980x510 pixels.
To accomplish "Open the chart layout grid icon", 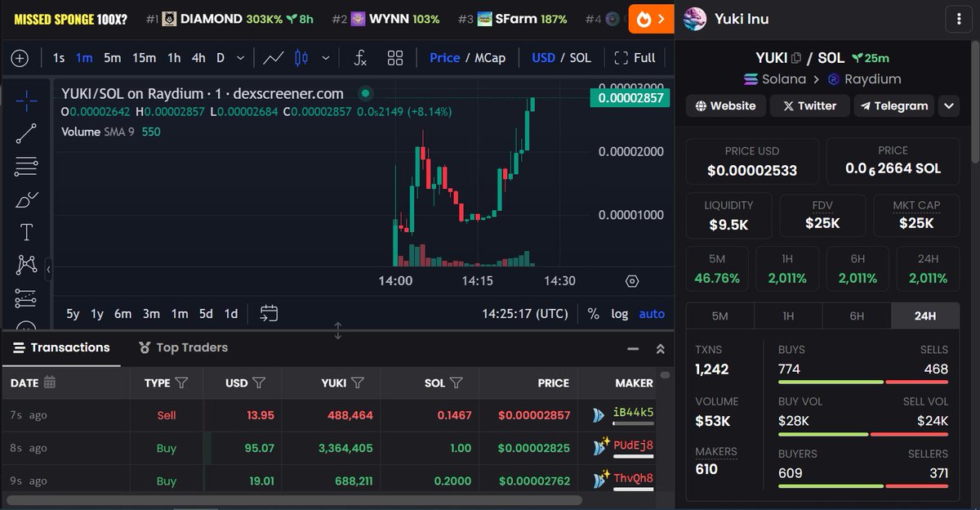I will (x=396, y=58).
